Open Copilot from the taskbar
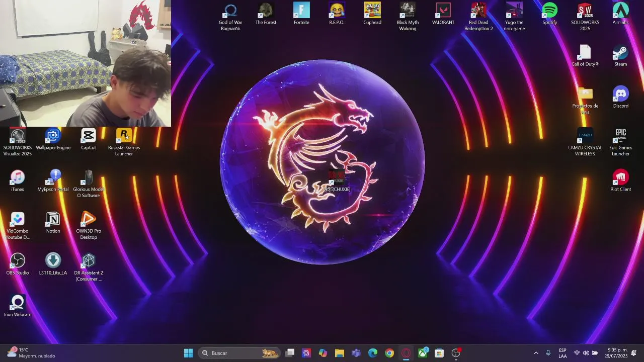Viewport: 644px width, 362px height. (323, 353)
